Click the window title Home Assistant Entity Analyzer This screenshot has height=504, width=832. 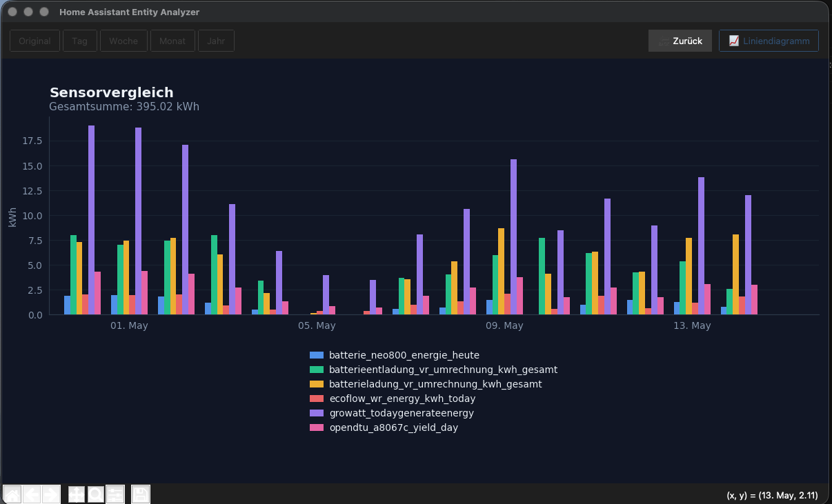pyautogui.click(x=130, y=12)
